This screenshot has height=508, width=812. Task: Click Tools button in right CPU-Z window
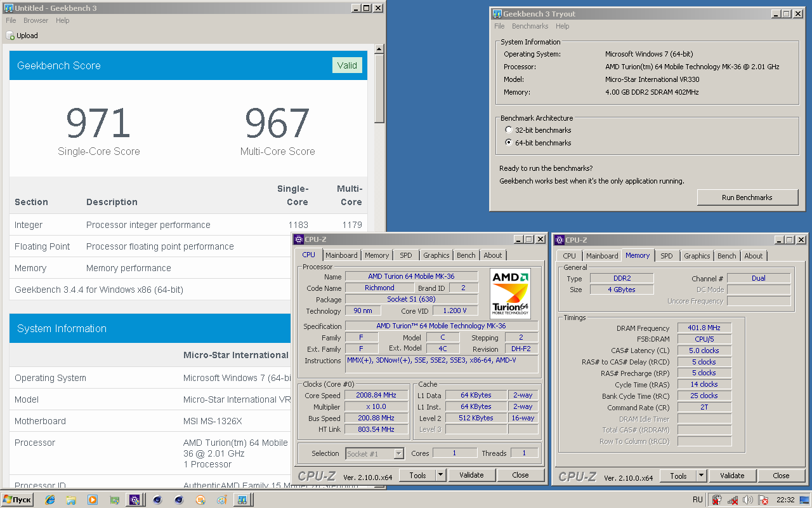coord(678,476)
